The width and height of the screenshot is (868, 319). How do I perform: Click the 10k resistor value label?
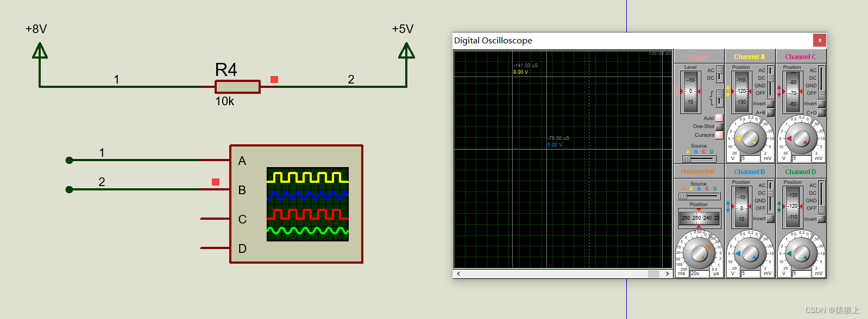(225, 101)
